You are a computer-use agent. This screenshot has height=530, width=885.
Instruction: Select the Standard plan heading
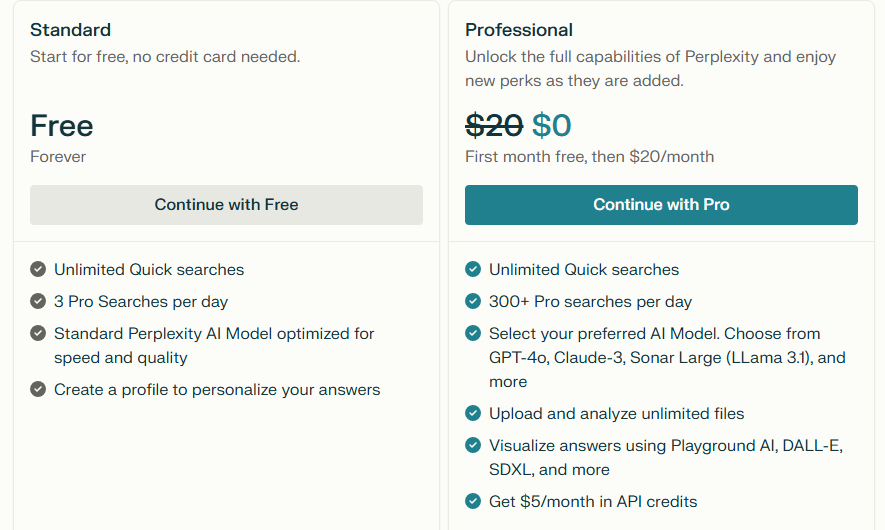[71, 30]
